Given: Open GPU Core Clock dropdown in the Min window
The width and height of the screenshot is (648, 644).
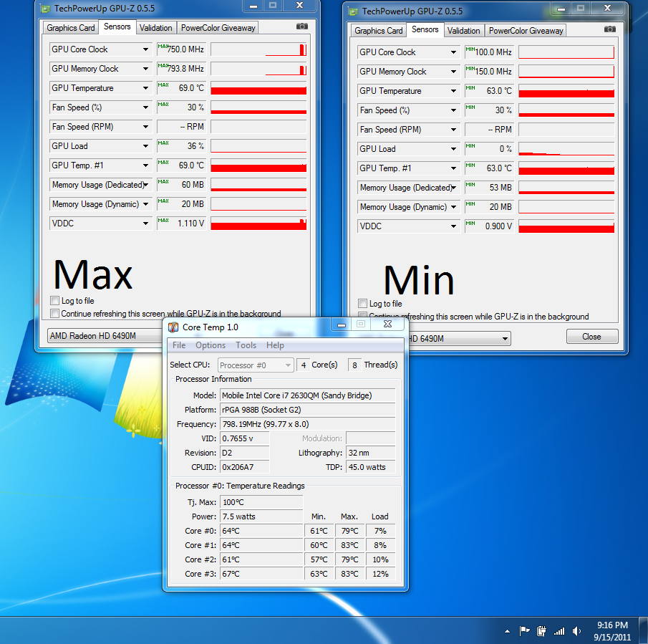Looking at the screenshot, I should tap(453, 52).
